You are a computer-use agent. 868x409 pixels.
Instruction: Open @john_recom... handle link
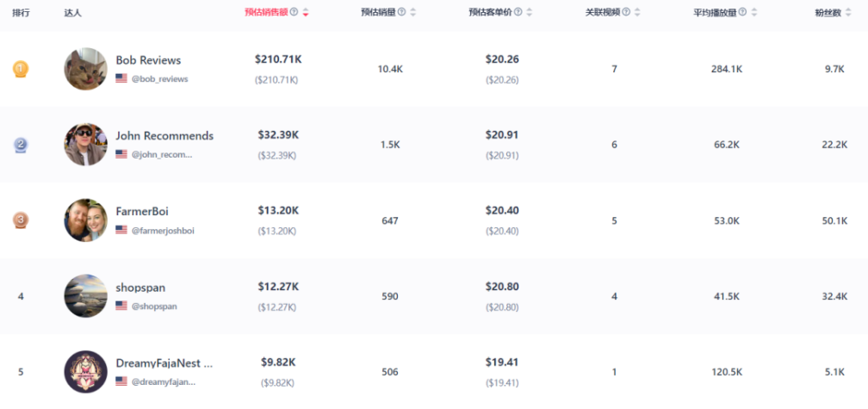point(162,154)
